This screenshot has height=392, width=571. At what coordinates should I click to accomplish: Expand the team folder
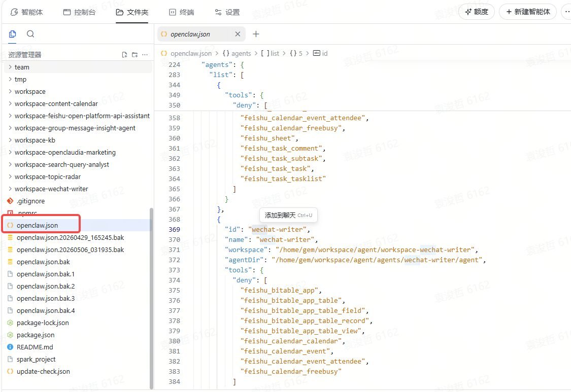click(x=78, y=67)
